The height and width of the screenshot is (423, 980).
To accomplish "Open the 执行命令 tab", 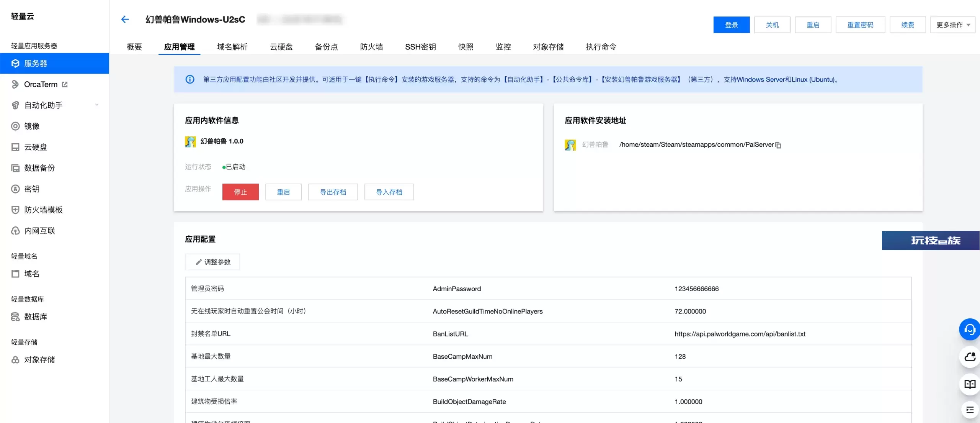I will (601, 47).
